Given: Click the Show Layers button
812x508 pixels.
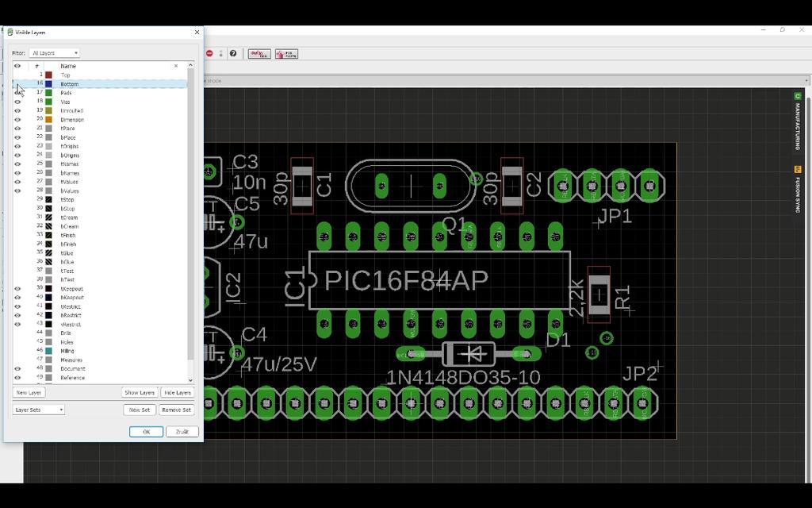Looking at the screenshot, I should click(x=140, y=392).
